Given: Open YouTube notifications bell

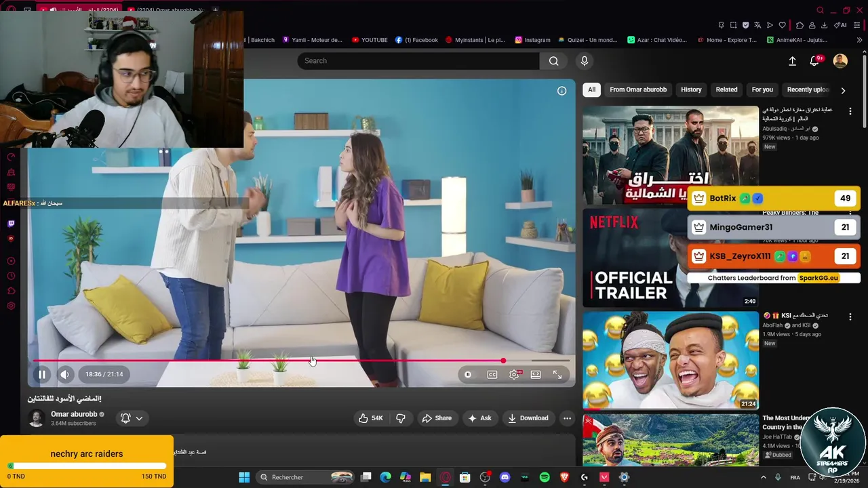Looking at the screenshot, I should coord(815,61).
